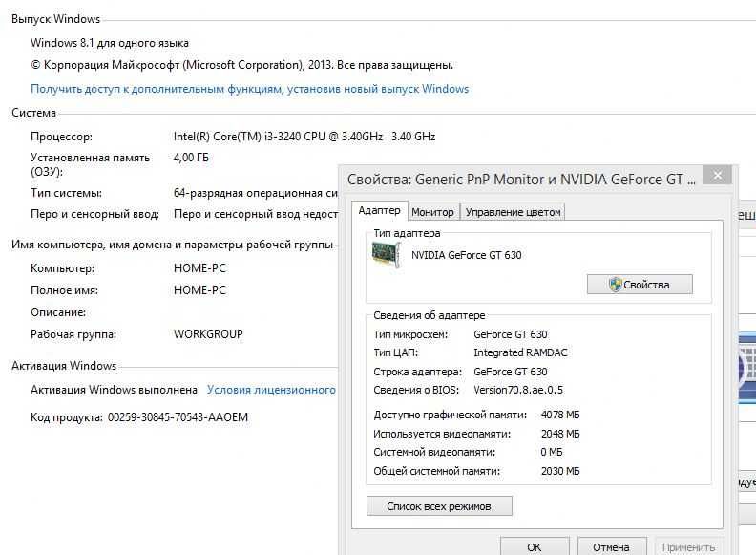Click the 2030 МБ shared system memory value
756x555 pixels.
pos(560,471)
